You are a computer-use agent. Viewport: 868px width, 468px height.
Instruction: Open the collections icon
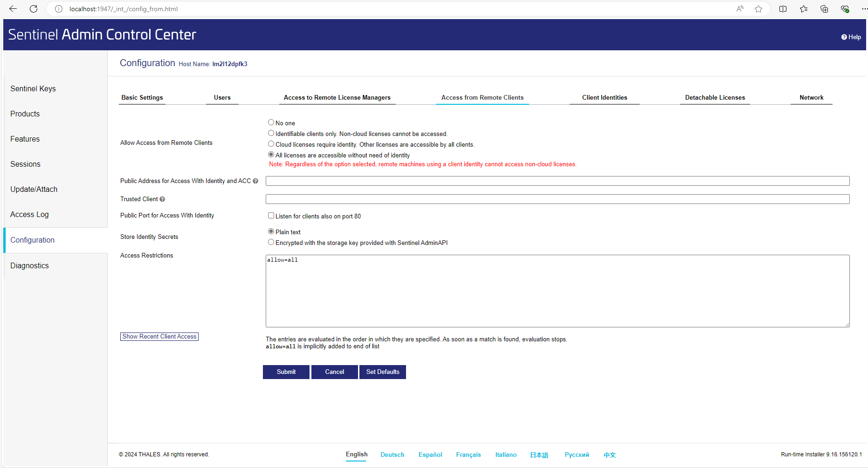point(824,9)
